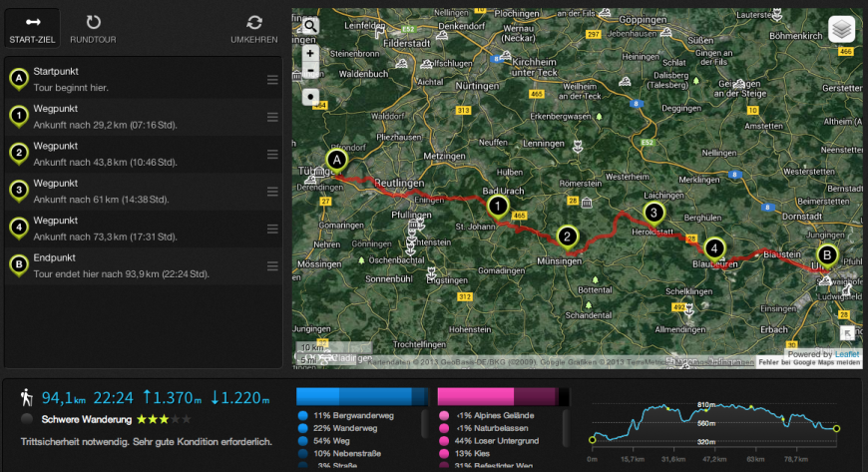Image resolution: width=868 pixels, height=472 pixels.
Task: Click the 1.220 m descent value
Action: 240,397
